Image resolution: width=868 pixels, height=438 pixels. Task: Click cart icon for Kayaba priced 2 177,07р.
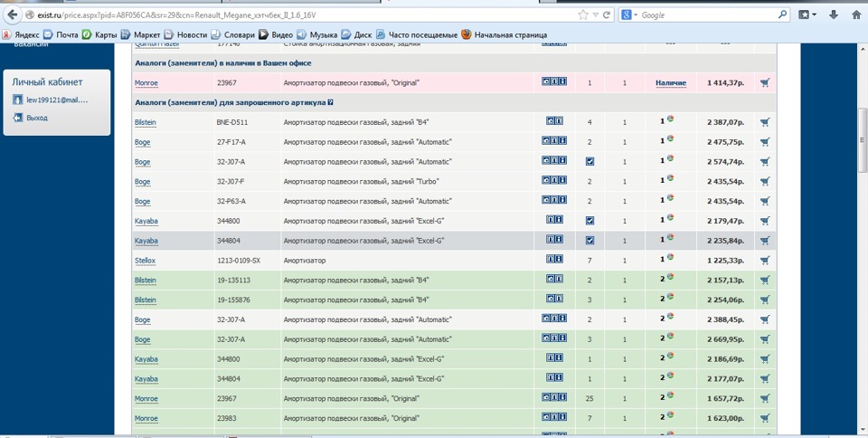[x=765, y=379]
